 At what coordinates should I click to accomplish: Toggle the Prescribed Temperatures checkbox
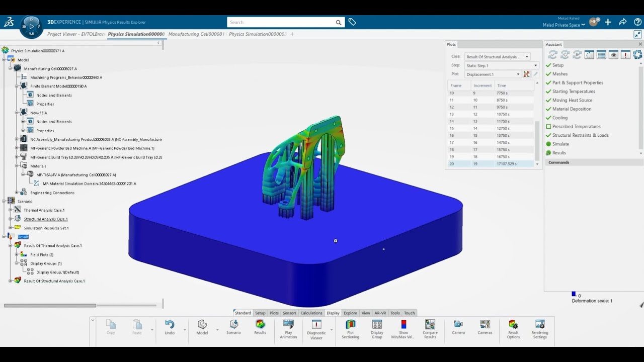pyautogui.click(x=548, y=127)
